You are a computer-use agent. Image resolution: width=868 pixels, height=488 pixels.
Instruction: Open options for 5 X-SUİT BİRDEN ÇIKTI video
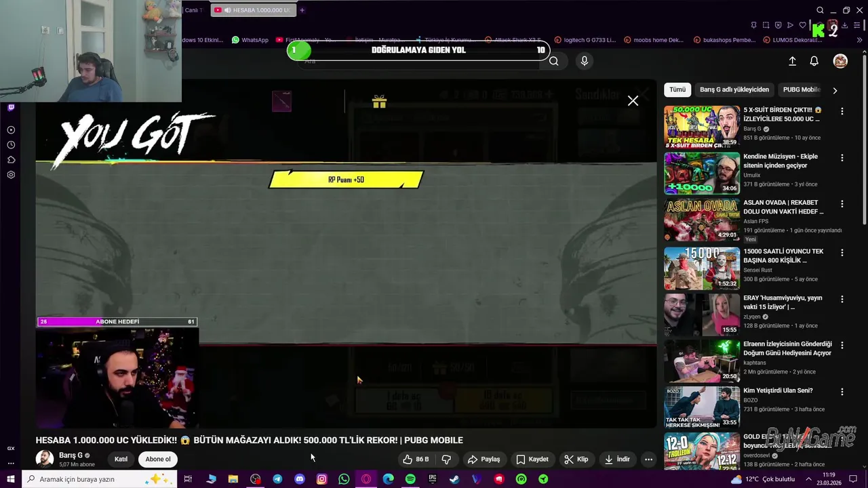click(842, 111)
